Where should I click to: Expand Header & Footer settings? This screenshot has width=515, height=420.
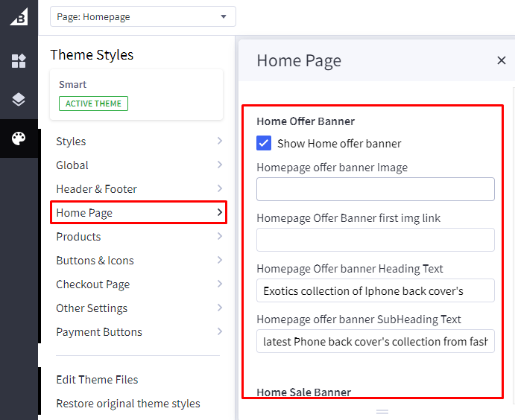coord(139,189)
